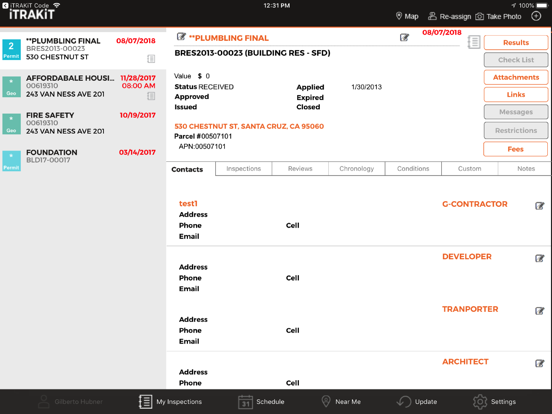Open the Chronology tab
Screen dimensions: 552x414
[x=357, y=169]
